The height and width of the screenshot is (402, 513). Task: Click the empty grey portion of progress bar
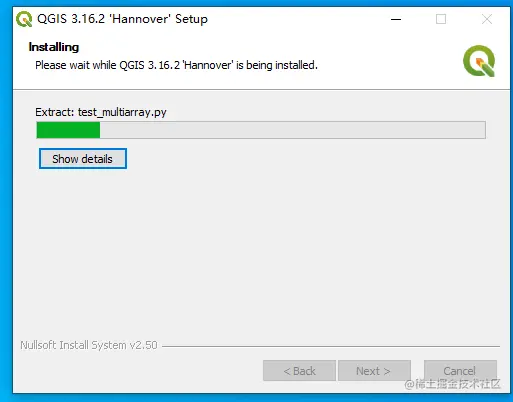[x=293, y=130]
